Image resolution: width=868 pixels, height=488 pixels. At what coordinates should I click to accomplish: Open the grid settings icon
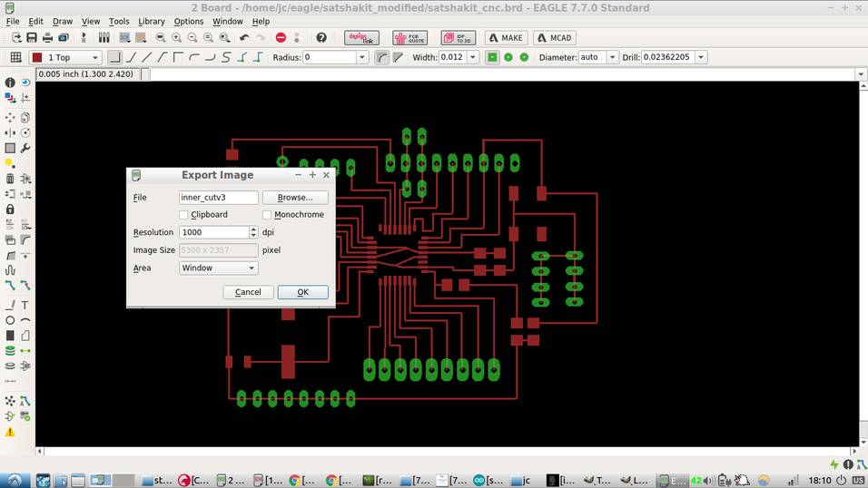pyautogui.click(x=16, y=57)
